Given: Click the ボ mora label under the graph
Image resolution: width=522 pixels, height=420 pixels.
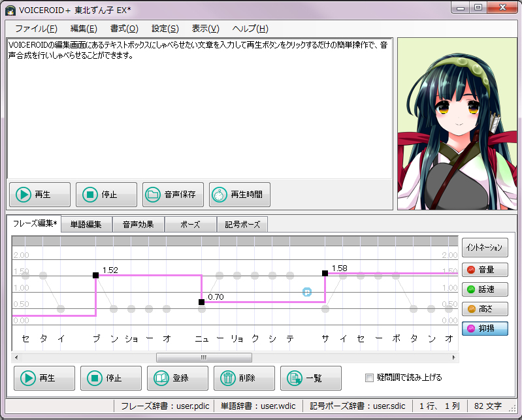Looking at the screenshot, I should [396, 339].
